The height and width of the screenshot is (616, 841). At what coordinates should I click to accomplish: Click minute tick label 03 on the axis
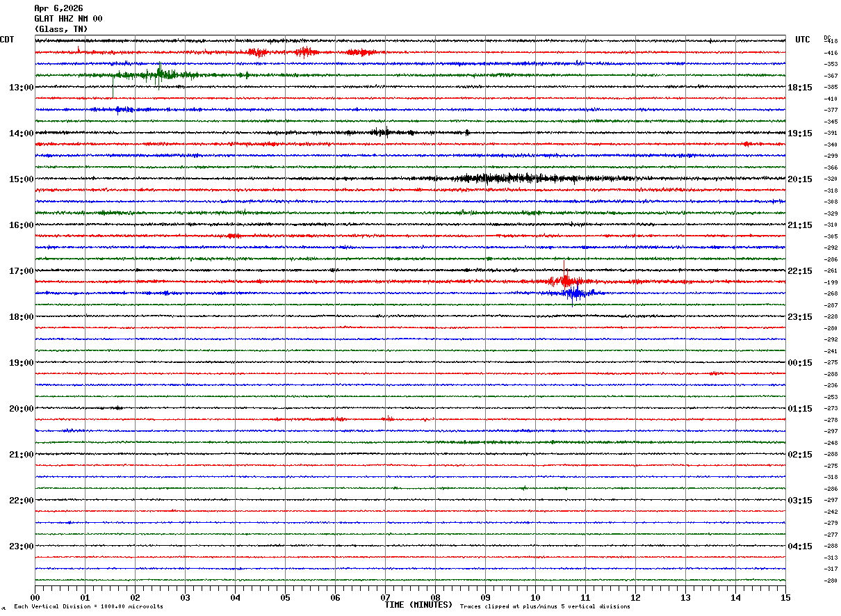tap(185, 597)
